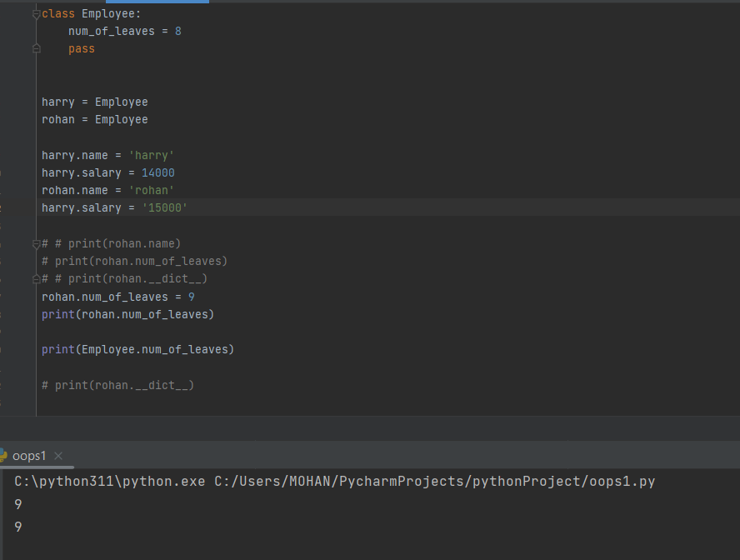The image size is (740, 560).
Task: Click second output 9 in console
Action: click(x=18, y=527)
